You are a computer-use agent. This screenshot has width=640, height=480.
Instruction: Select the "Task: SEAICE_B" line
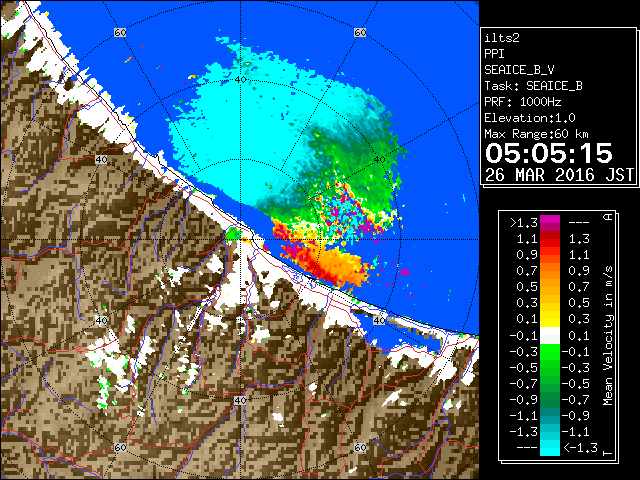click(x=533, y=86)
